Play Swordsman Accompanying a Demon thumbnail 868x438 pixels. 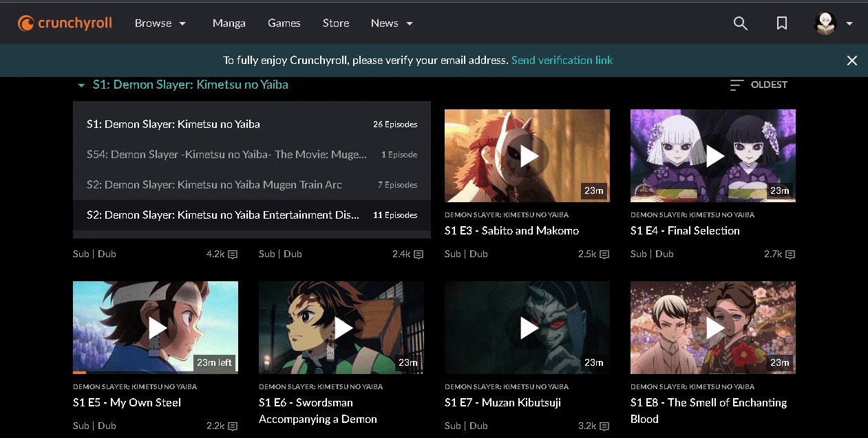click(341, 327)
